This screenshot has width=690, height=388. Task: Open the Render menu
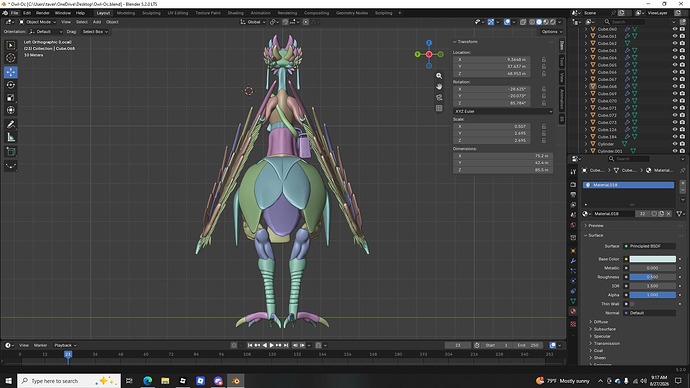(x=43, y=13)
